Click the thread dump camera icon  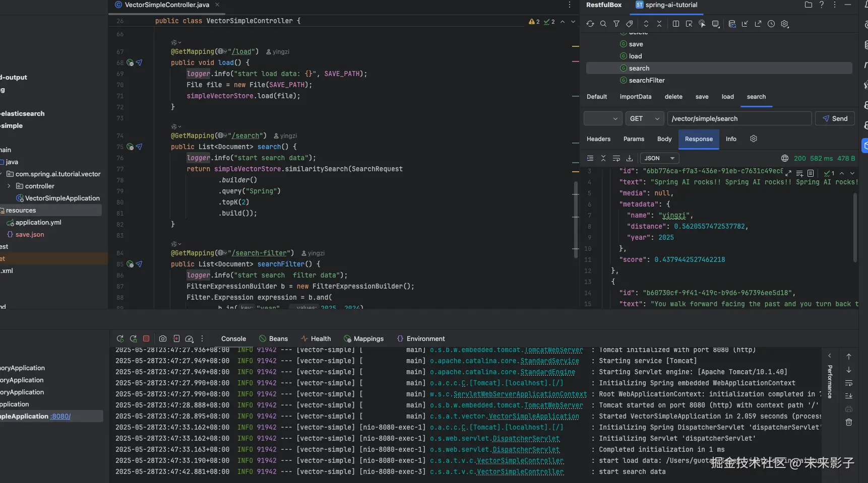163,339
